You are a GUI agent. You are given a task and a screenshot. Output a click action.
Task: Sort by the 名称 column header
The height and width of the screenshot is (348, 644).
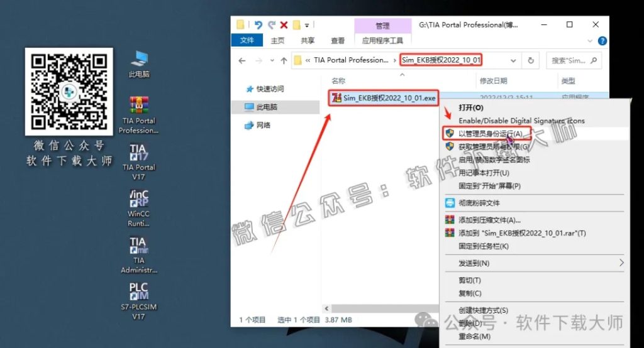(338, 81)
